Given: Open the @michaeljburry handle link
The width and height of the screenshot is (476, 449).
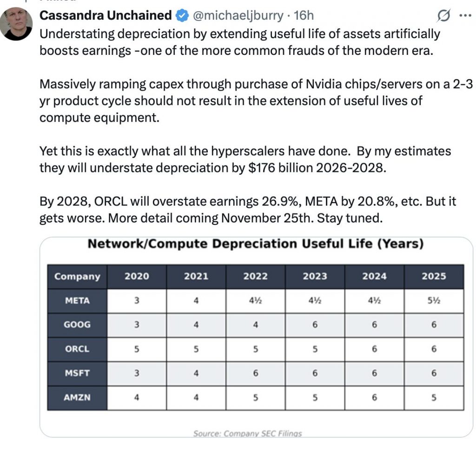Looking at the screenshot, I should pyautogui.click(x=237, y=15).
